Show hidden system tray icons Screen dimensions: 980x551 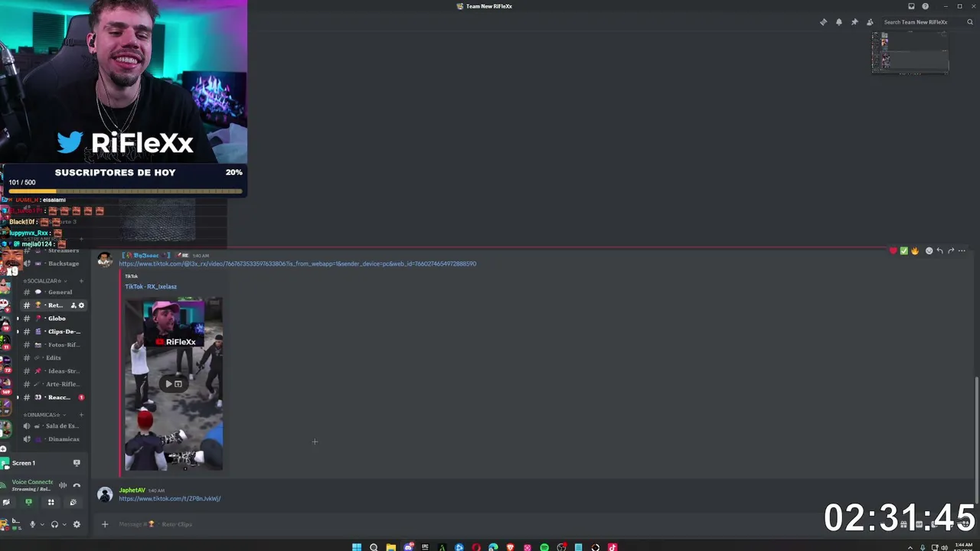pyautogui.click(x=910, y=547)
